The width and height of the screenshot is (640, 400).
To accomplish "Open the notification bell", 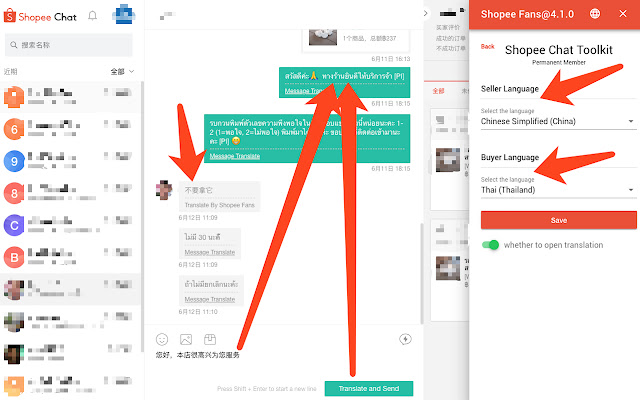I will 93,16.
